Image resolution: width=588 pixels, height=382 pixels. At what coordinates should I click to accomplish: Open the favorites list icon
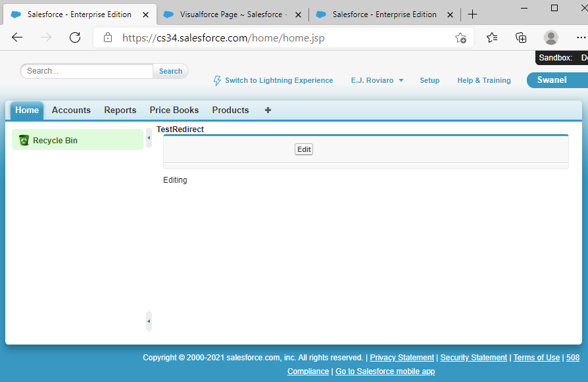(x=492, y=37)
